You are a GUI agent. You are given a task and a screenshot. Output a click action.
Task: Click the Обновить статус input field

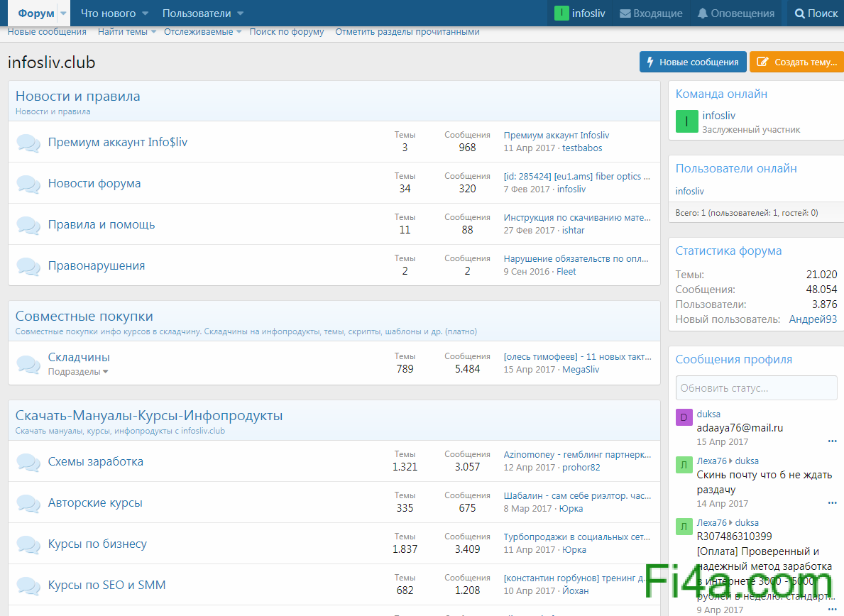point(756,388)
